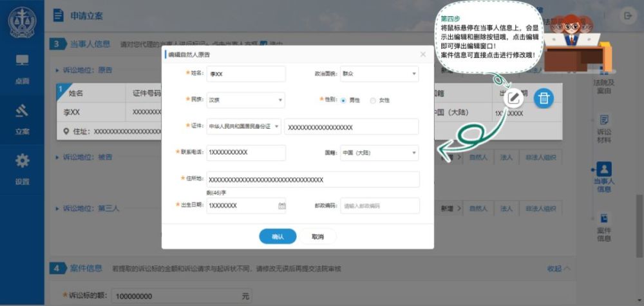Select 女性 radio button
The image size is (644, 306).
(373, 100)
